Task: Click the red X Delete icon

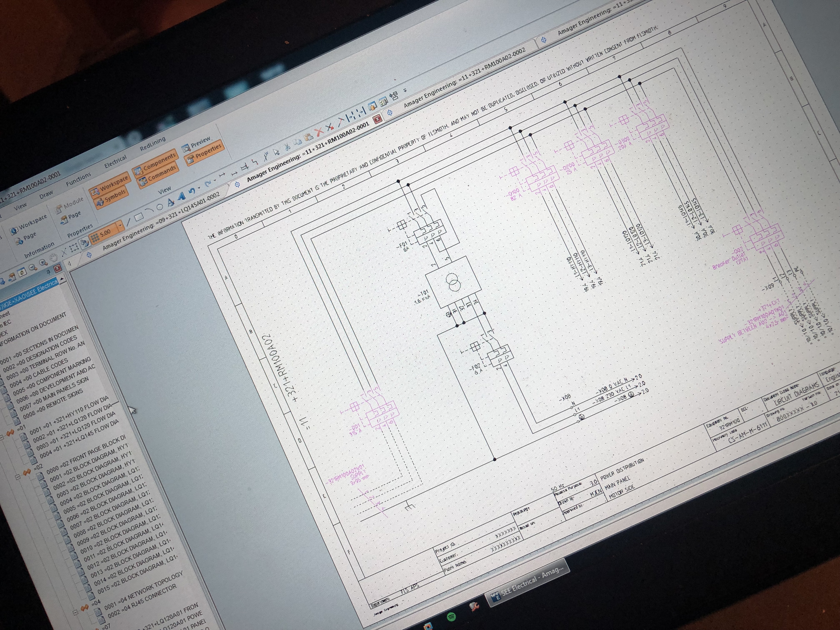Action: click(x=319, y=132)
